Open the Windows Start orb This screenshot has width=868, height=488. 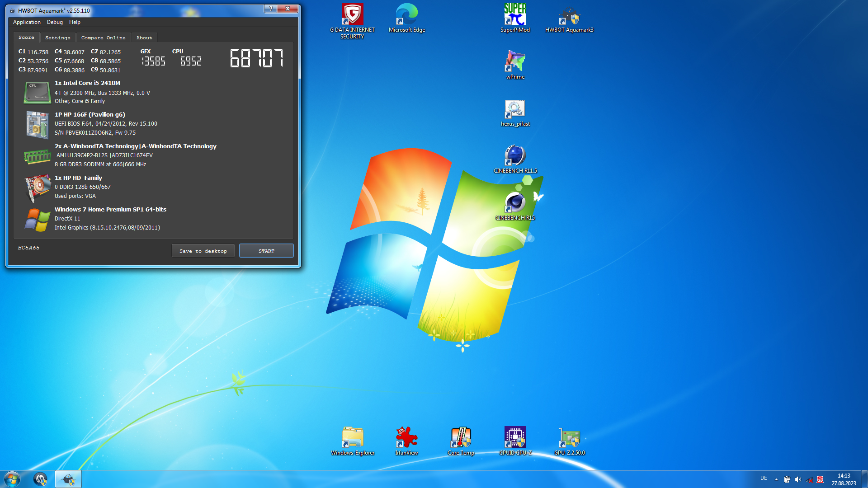click(12, 479)
